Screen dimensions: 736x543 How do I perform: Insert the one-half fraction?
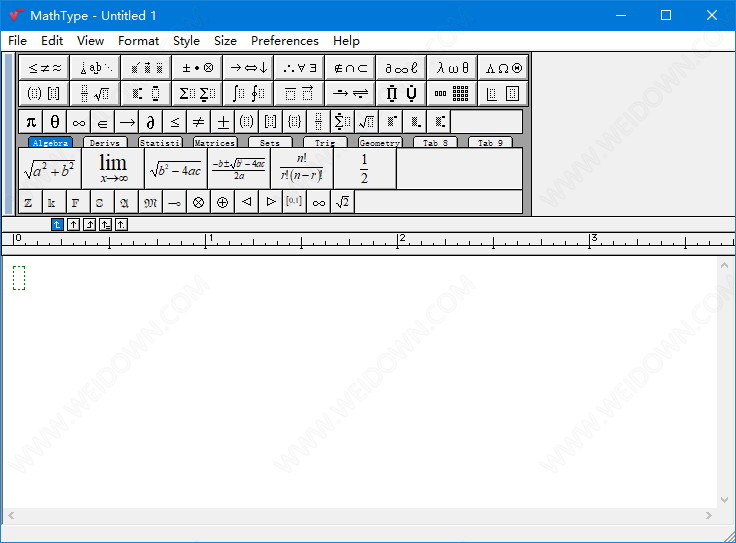point(365,169)
